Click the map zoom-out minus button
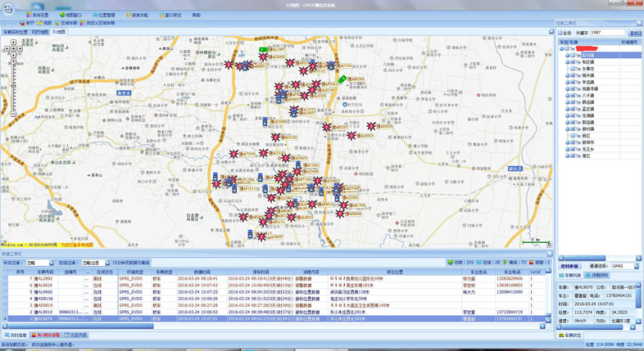This screenshot has width=644, height=351. pyautogui.click(x=14, y=113)
